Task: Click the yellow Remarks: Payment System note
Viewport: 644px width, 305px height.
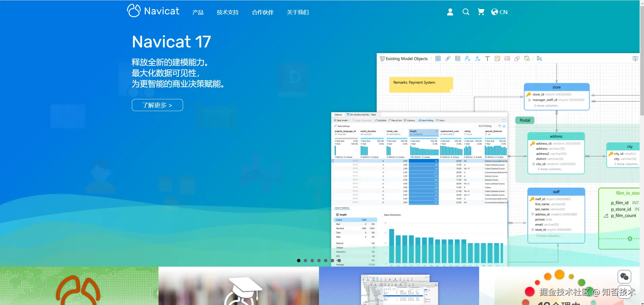Action: pyautogui.click(x=421, y=84)
